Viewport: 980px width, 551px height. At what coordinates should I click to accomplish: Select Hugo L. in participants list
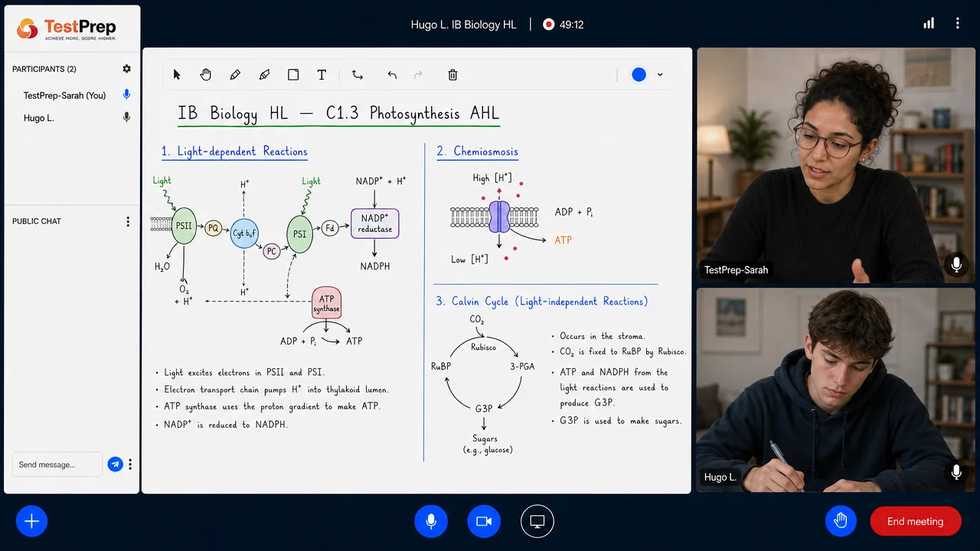point(39,119)
